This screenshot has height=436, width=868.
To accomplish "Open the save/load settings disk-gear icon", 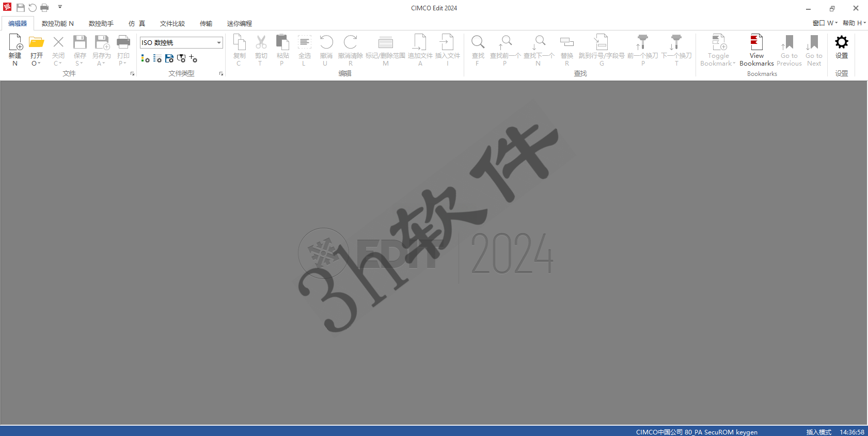I will click(169, 59).
